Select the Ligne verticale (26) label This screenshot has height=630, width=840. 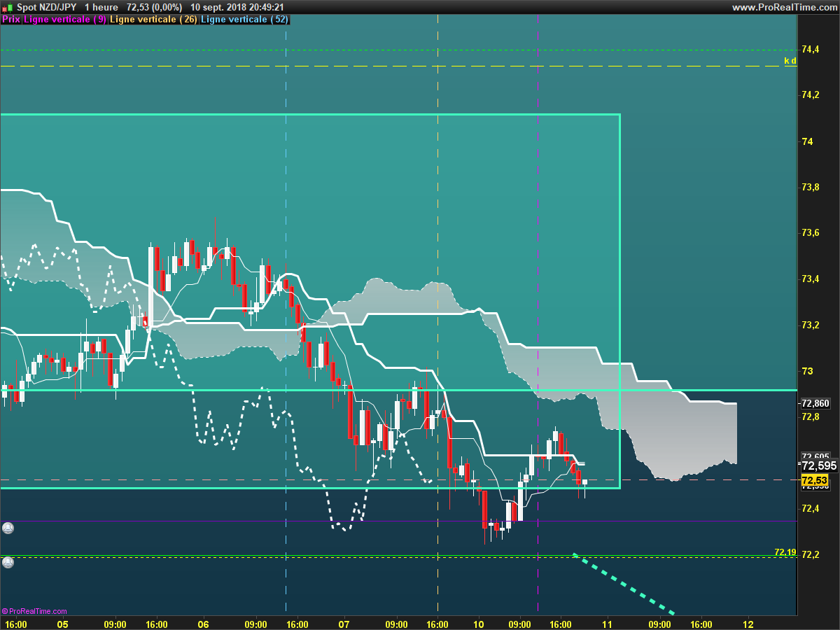[x=153, y=20]
